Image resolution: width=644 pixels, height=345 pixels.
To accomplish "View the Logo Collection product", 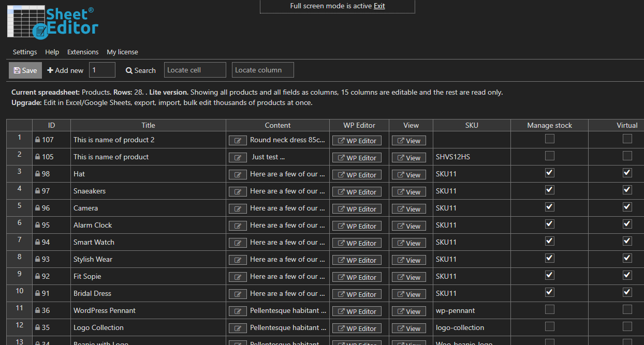I will tap(409, 328).
